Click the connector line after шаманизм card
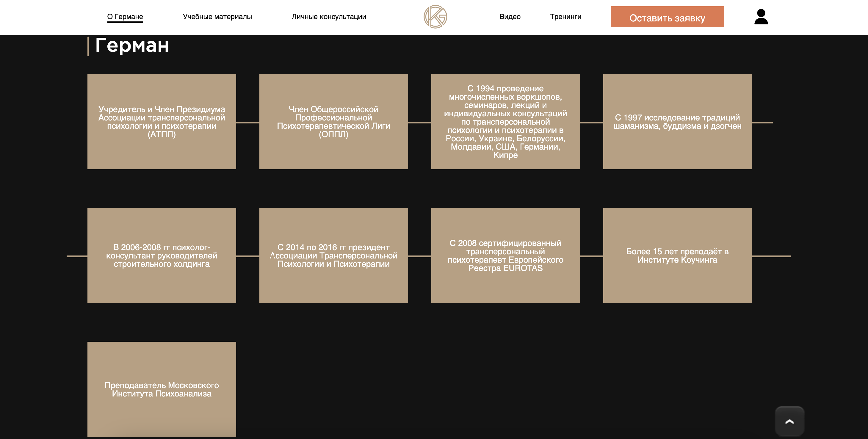This screenshot has height=439, width=868. click(762, 123)
